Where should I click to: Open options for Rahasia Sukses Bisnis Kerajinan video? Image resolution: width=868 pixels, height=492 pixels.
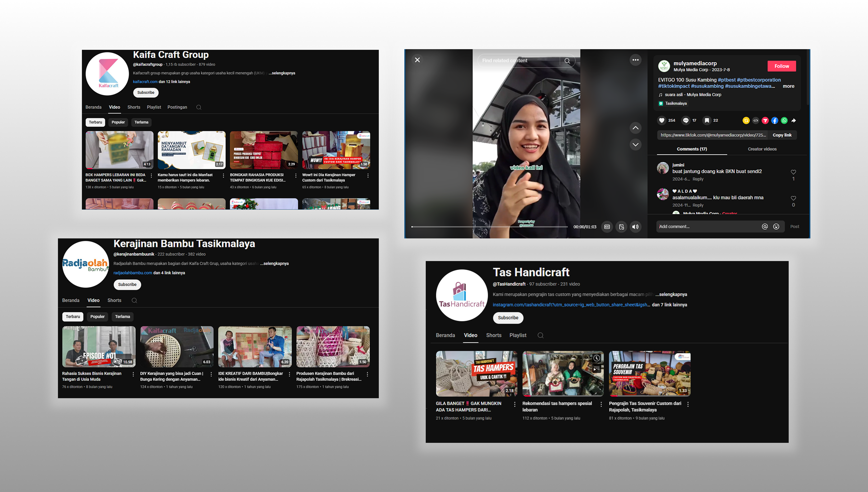[133, 374]
